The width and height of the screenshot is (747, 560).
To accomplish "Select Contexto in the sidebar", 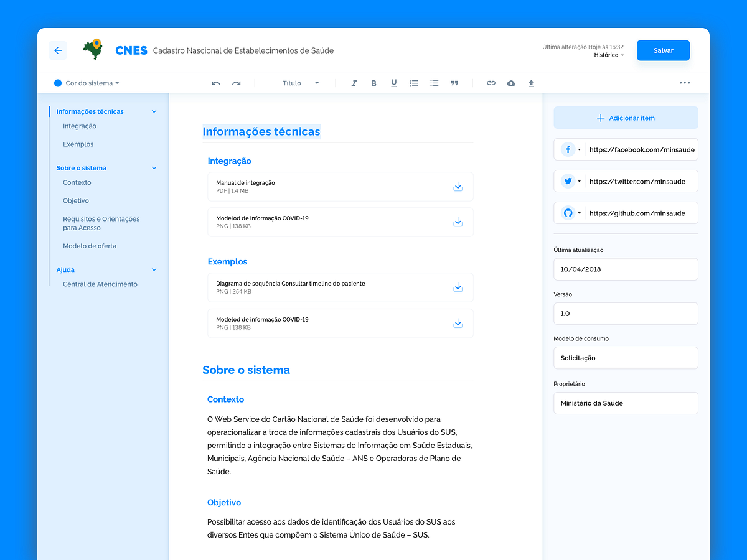I will (77, 182).
